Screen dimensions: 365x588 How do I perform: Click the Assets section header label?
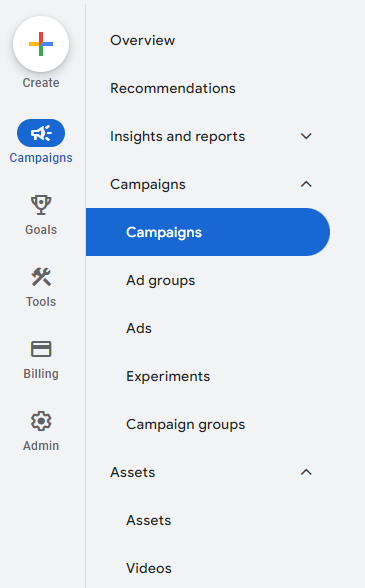coord(132,472)
